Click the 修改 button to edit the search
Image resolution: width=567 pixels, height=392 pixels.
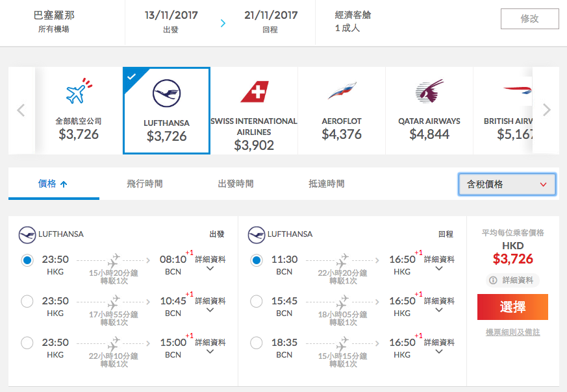coord(530,19)
